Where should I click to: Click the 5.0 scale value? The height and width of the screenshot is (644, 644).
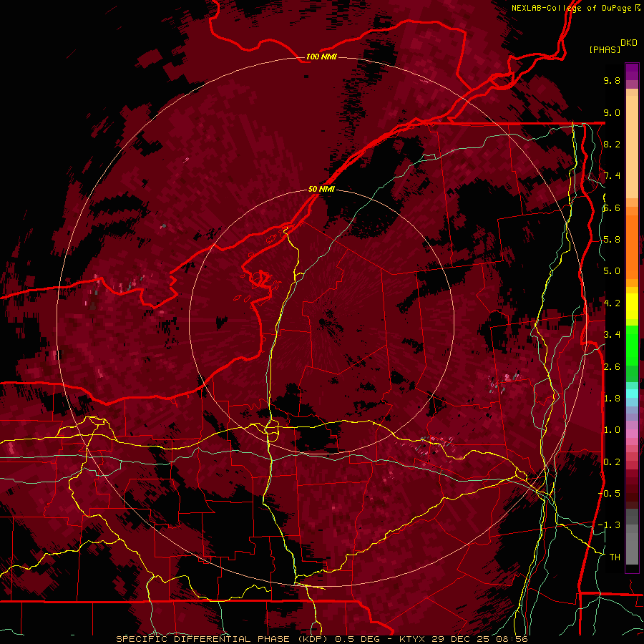coord(612,271)
